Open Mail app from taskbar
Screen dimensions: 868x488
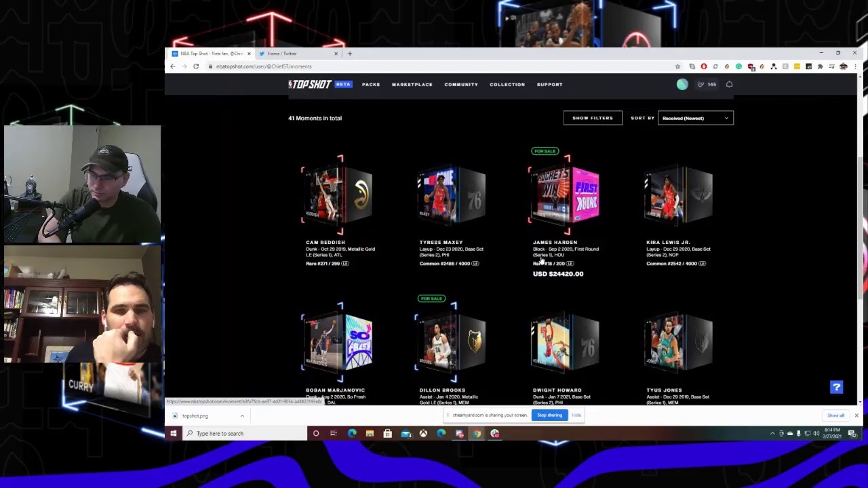pos(406,433)
